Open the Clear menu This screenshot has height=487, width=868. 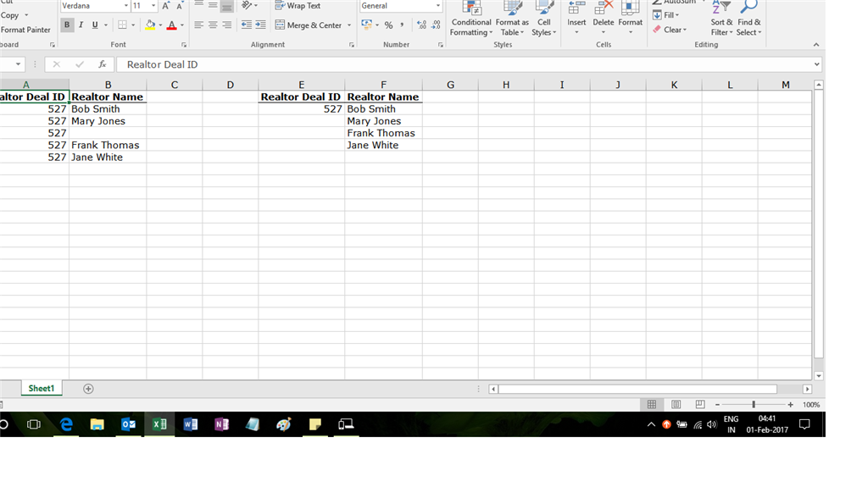tap(670, 30)
